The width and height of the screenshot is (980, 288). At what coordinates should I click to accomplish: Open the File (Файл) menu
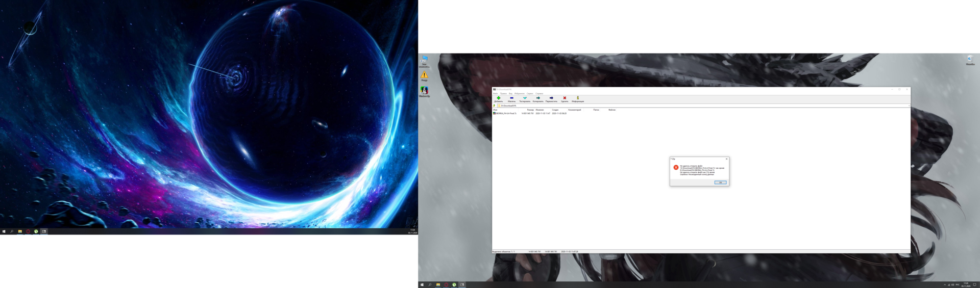coord(495,94)
